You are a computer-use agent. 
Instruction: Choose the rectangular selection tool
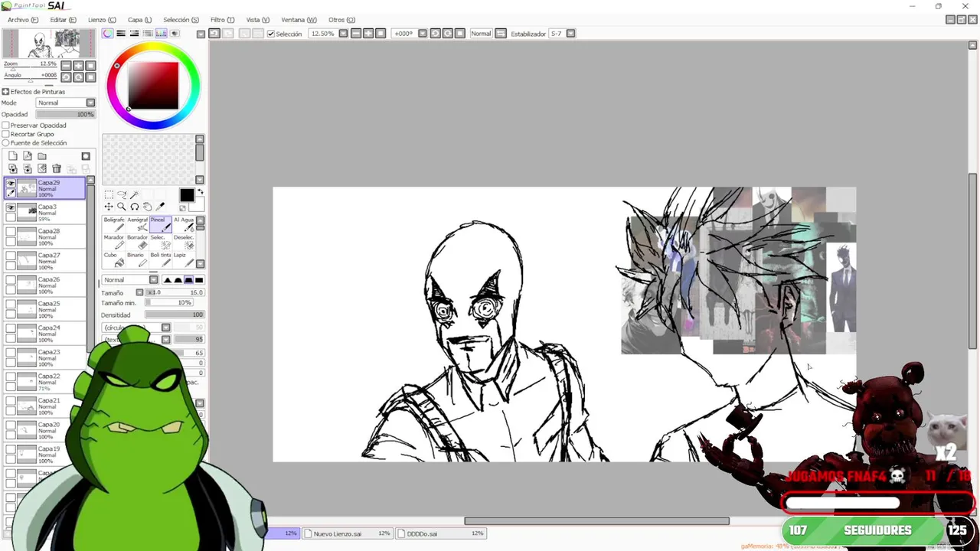tap(109, 194)
